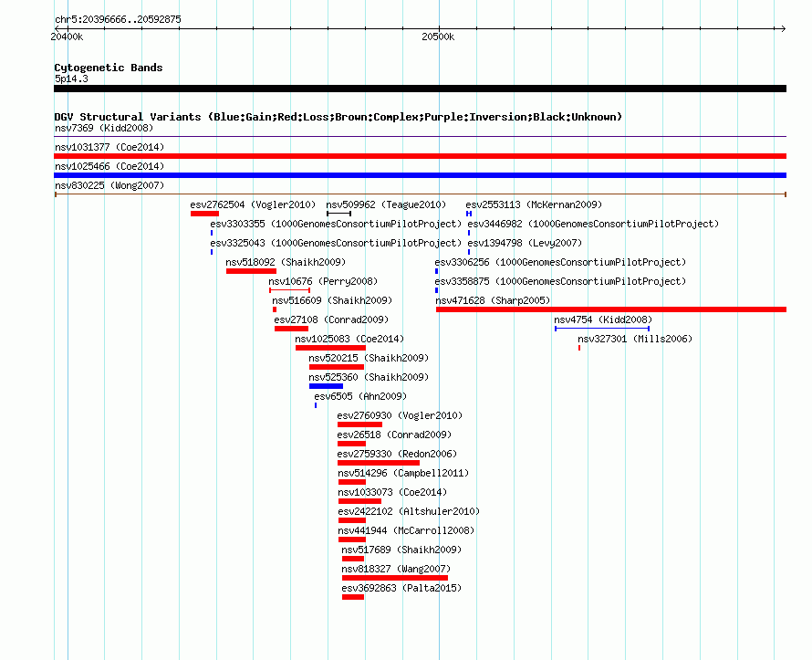Open nsv518092 (Shaikh2009) variant
The width and height of the screenshot is (812, 660).
pyautogui.click(x=286, y=262)
